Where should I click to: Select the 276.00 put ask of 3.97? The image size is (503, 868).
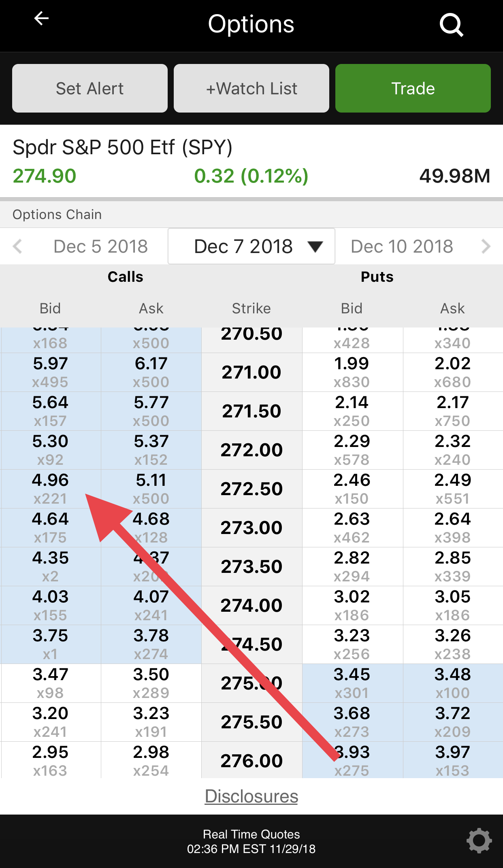[x=452, y=760]
